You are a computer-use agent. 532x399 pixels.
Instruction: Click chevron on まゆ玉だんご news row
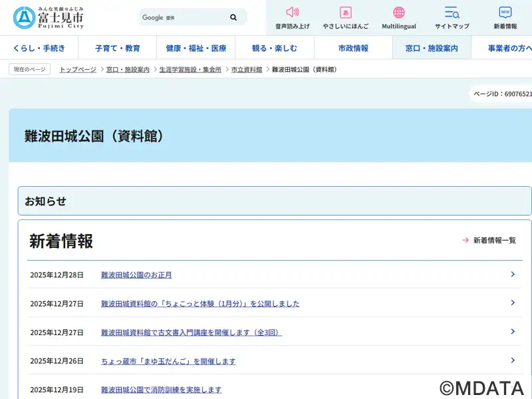click(x=513, y=360)
